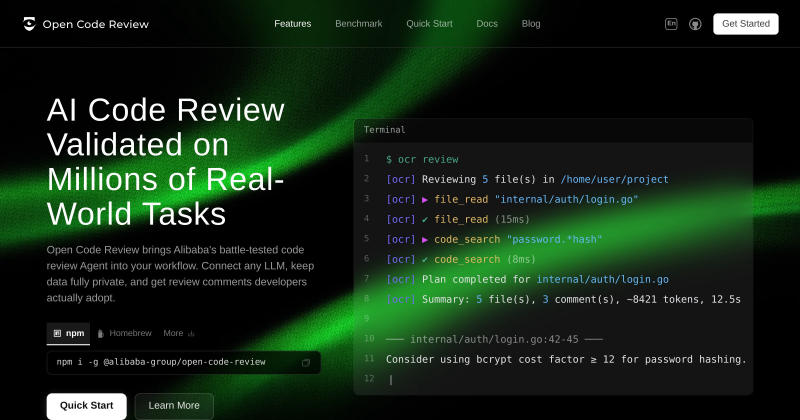Open the language switcher icon
The width and height of the screenshot is (800, 420).
(x=671, y=23)
